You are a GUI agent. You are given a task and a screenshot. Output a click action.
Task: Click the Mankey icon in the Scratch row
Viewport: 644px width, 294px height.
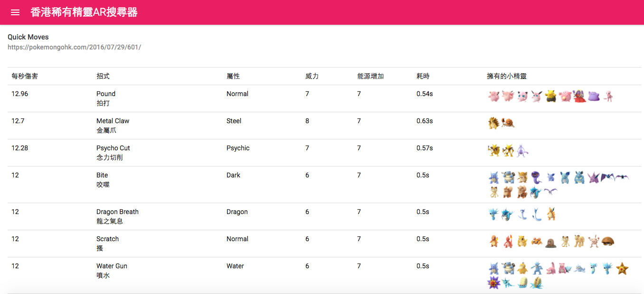(594, 242)
